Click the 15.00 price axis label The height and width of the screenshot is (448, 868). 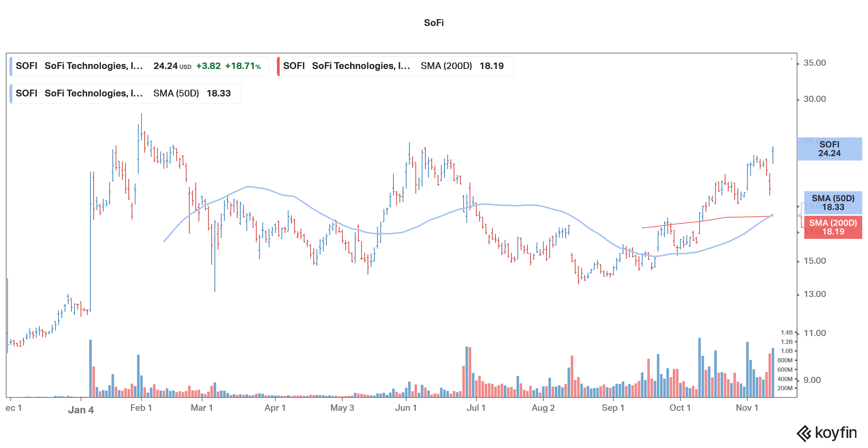pos(814,261)
